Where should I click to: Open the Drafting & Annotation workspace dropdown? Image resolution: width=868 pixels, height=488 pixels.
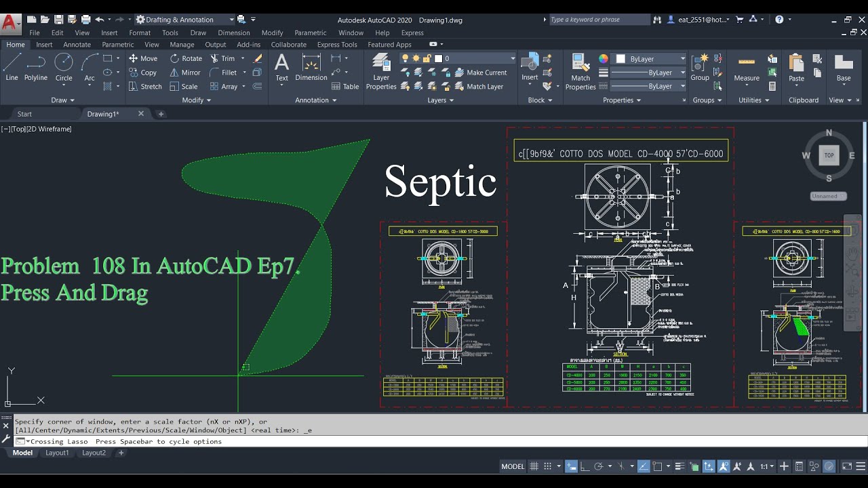pyautogui.click(x=184, y=20)
